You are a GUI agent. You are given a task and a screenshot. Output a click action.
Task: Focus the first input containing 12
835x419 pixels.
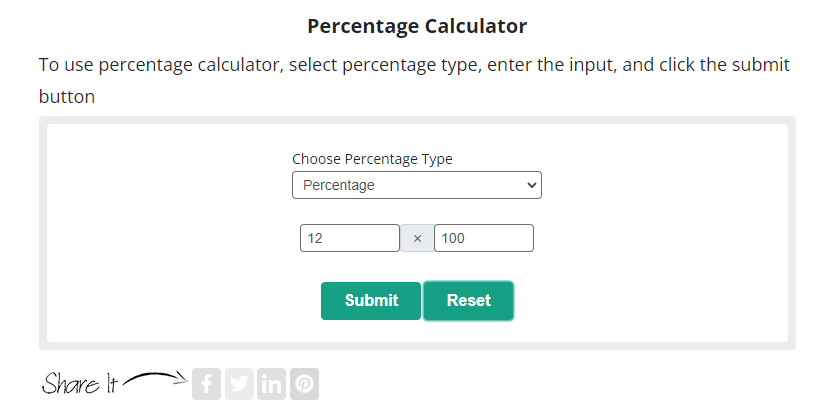coord(350,238)
